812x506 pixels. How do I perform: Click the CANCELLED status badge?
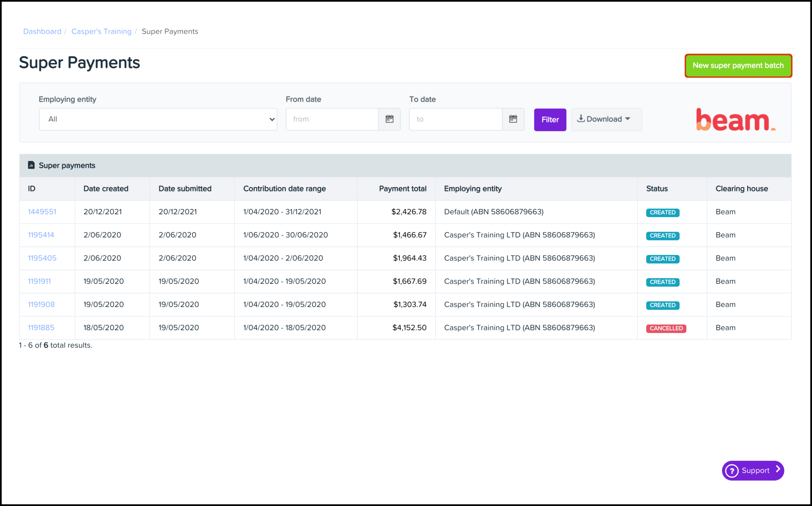click(x=666, y=328)
